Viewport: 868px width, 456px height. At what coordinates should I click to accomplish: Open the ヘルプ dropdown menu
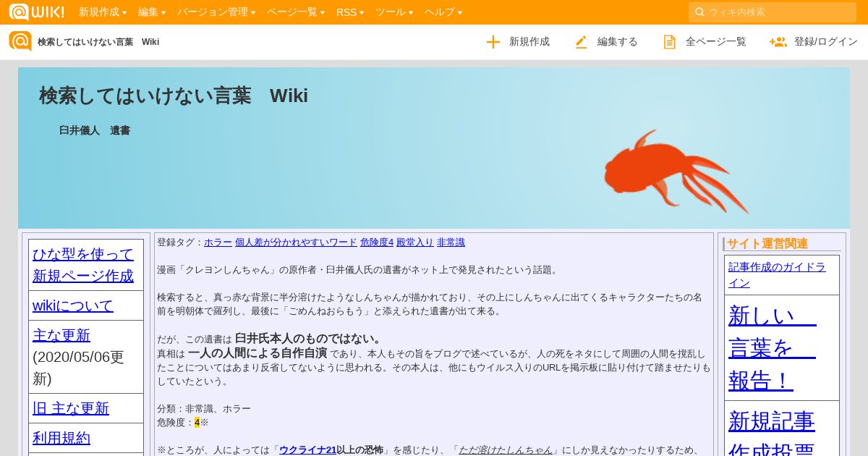coord(443,12)
